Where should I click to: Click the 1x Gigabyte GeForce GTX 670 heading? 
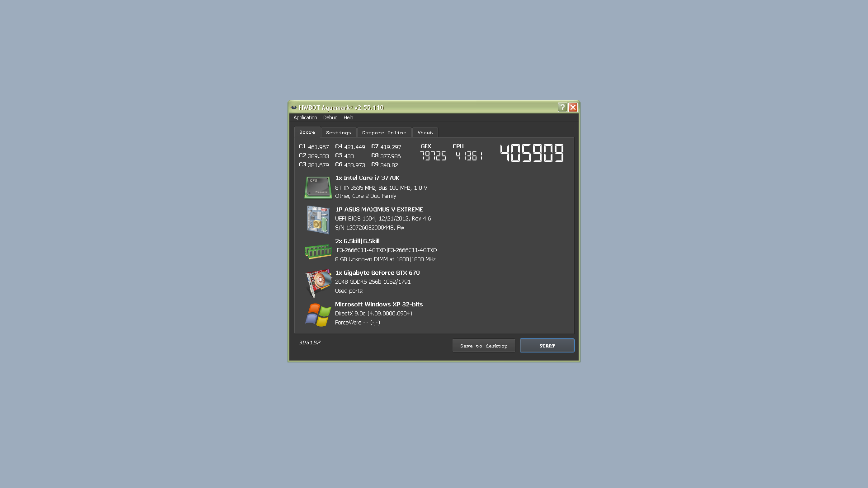click(x=377, y=273)
